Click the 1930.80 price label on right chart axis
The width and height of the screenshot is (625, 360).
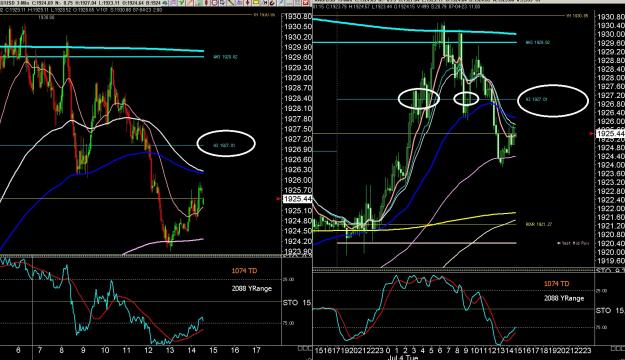click(x=610, y=17)
